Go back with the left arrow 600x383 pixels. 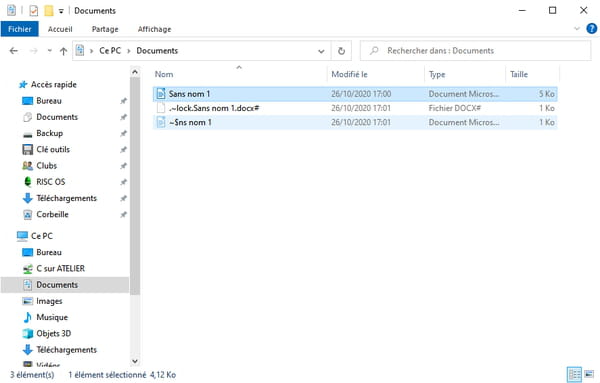tap(14, 51)
